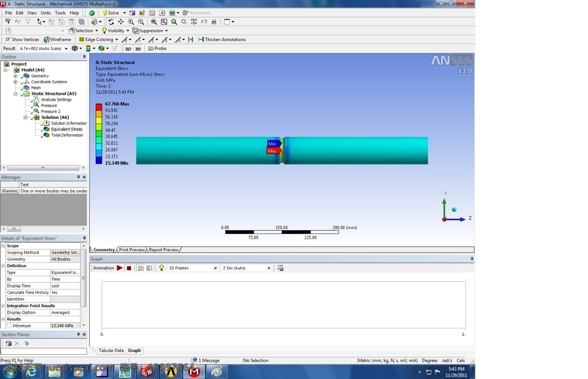Viewport: 588px width, 379px height.
Task: Stop the result animation
Action: click(x=129, y=268)
